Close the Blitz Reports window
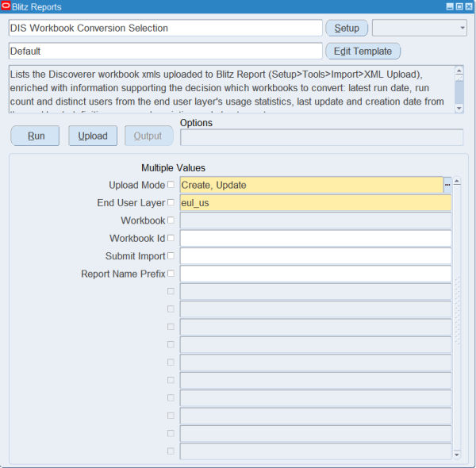The width and height of the screenshot is (476, 468). [x=469, y=6]
